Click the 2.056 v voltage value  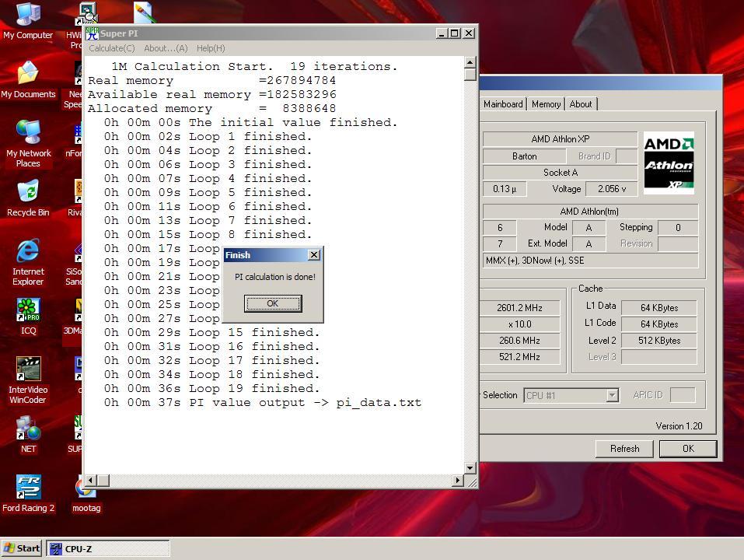[x=611, y=189]
